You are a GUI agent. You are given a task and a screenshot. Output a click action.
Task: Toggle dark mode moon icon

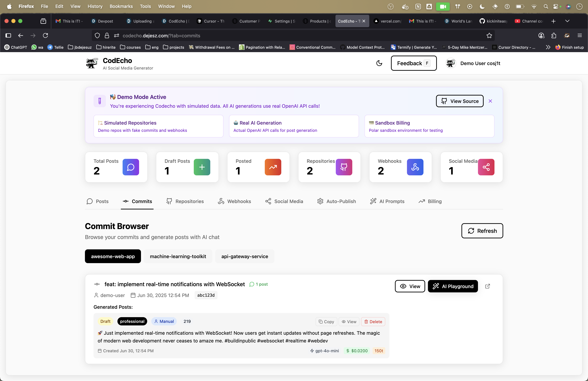click(379, 63)
